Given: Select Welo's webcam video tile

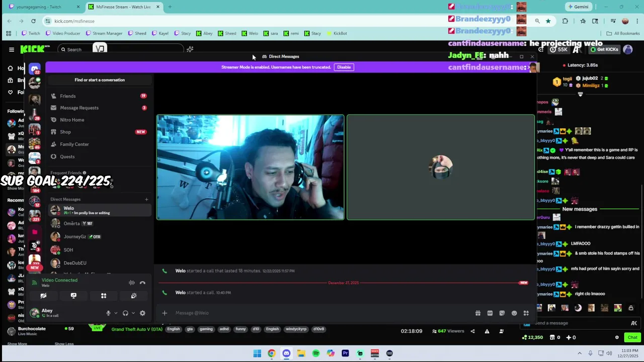Looking at the screenshot, I should point(251,167).
